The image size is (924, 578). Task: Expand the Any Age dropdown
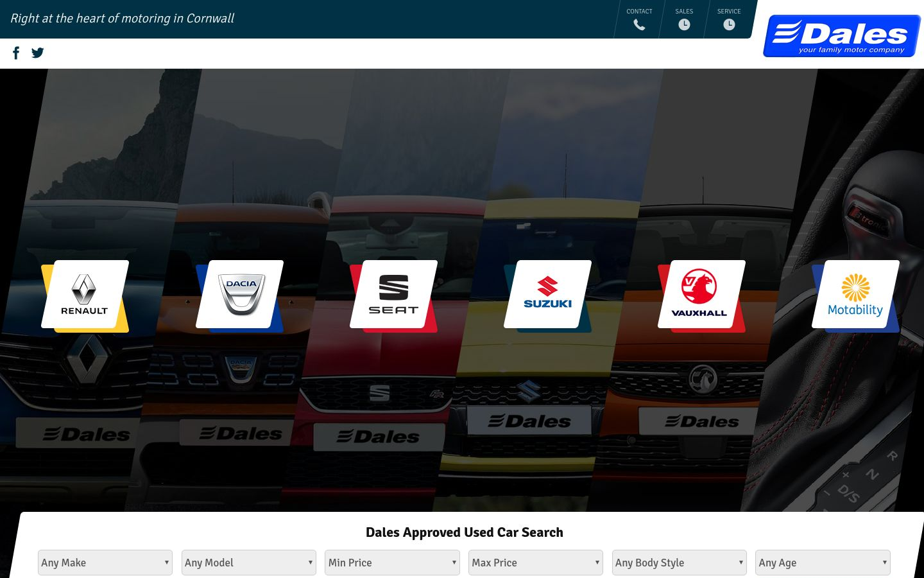click(823, 563)
